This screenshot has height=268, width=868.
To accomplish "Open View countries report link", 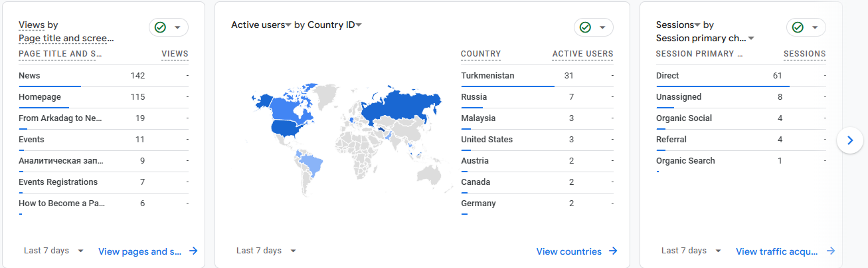I will [569, 251].
